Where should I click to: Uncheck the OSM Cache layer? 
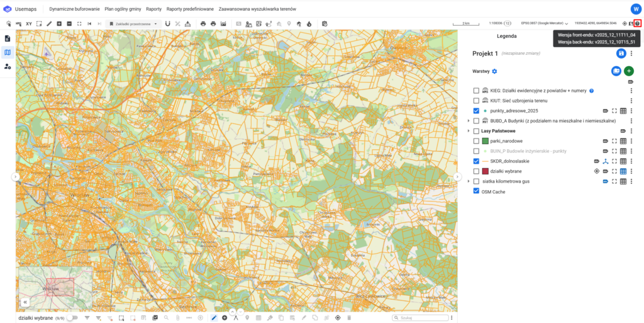pyautogui.click(x=476, y=191)
